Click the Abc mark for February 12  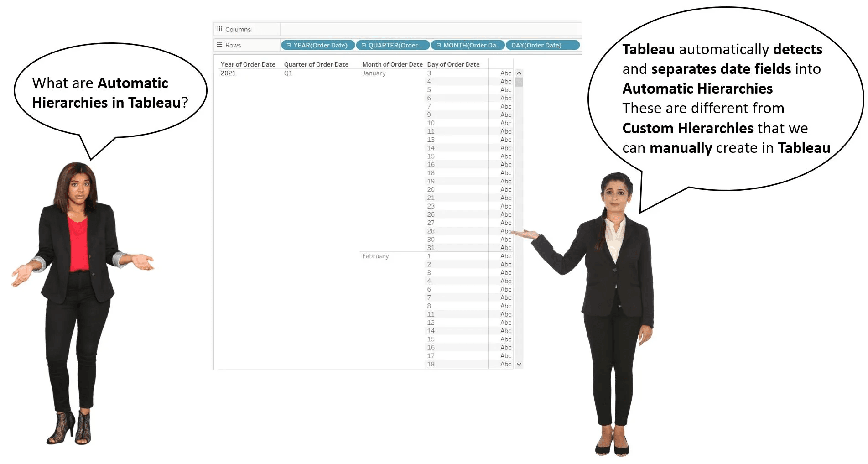click(505, 323)
